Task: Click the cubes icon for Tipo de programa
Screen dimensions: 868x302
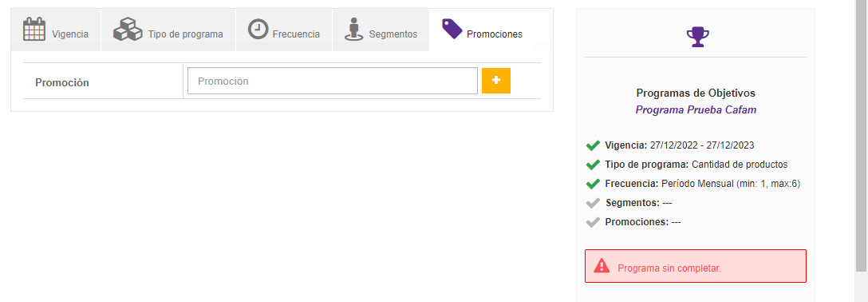Action: click(x=128, y=29)
